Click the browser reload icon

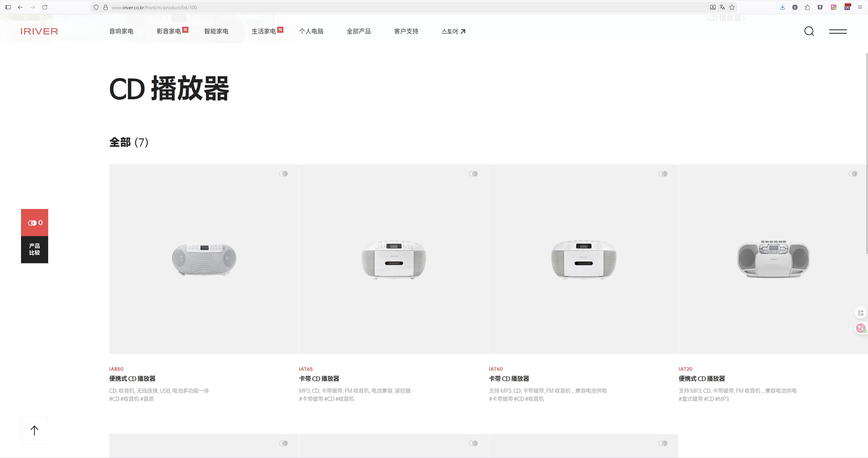click(45, 7)
